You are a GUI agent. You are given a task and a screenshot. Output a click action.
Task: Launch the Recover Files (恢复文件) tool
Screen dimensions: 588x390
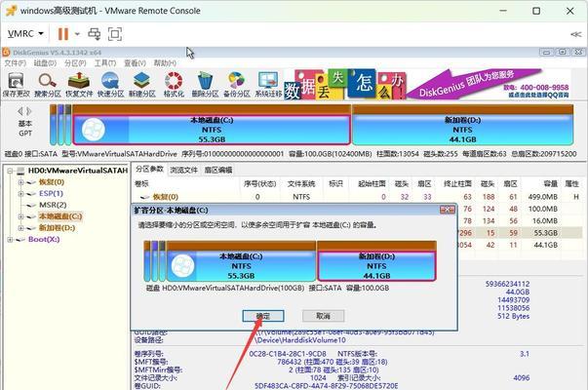pyautogui.click(x=79, y=85)
